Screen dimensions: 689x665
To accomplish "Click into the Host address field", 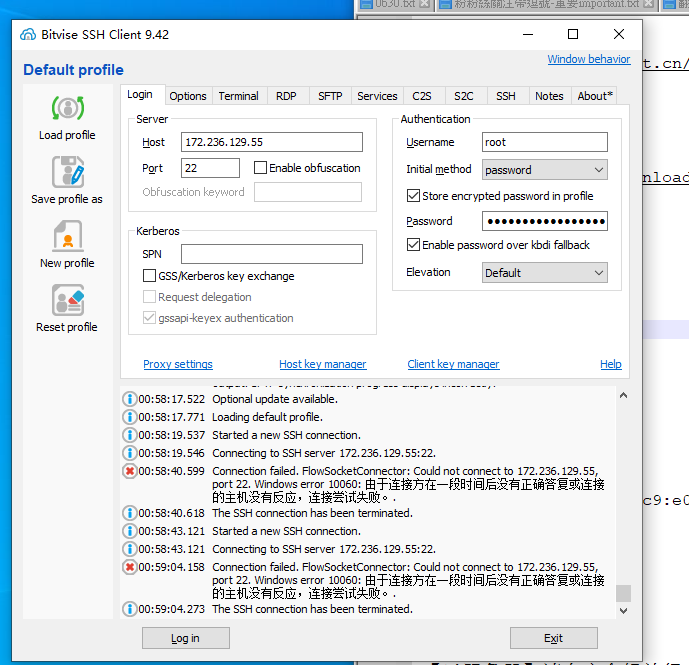I will pyautogui.click(x=271, y=142).
